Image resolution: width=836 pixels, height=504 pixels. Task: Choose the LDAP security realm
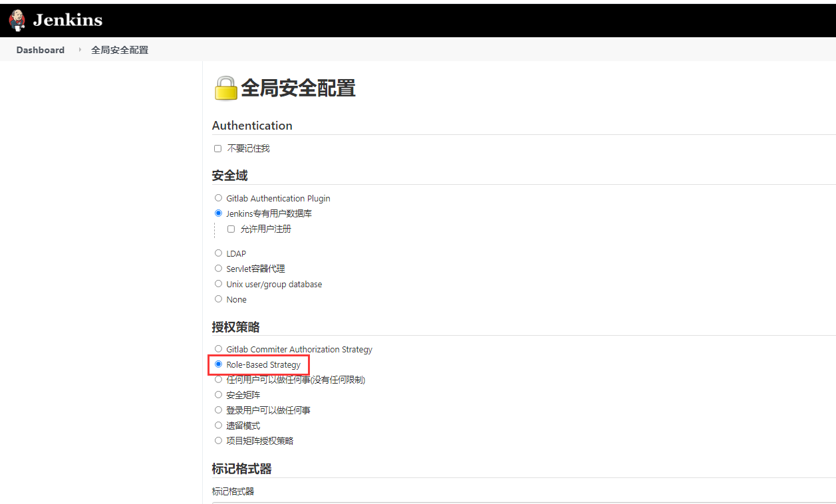click(x=218, y=253)
